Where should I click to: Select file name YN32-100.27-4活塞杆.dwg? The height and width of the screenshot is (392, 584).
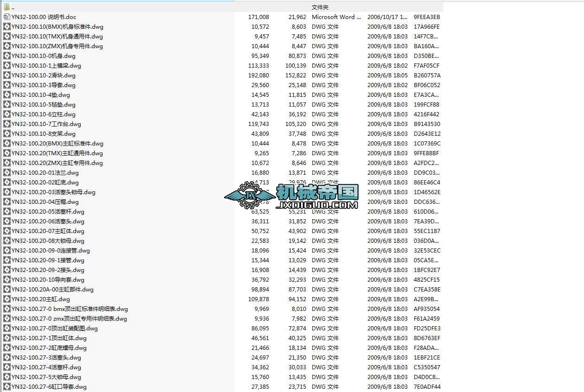46,367
